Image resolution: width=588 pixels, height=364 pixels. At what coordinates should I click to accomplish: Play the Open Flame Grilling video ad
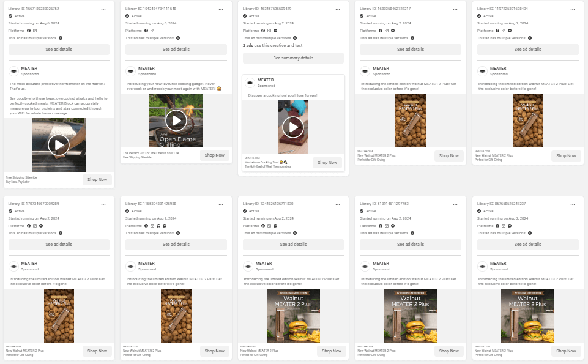click(x=176, y=121)
